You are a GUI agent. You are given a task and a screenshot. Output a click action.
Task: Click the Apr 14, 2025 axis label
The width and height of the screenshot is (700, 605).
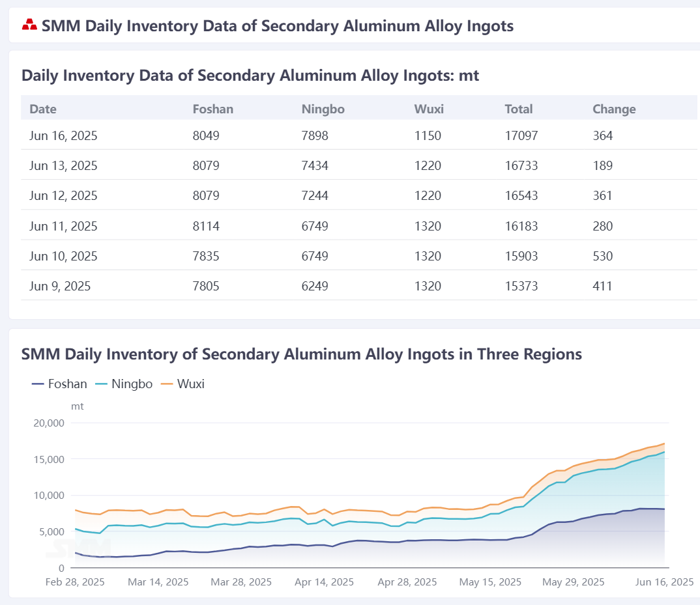[x=324, y=582]
